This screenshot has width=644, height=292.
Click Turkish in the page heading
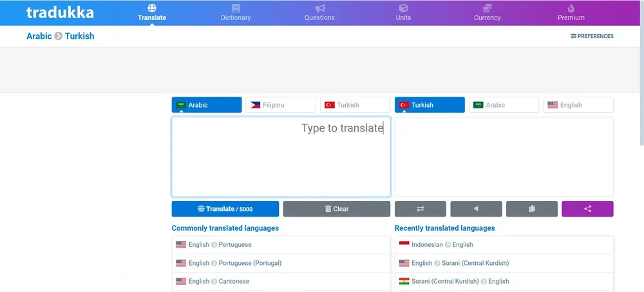[79, 36]
